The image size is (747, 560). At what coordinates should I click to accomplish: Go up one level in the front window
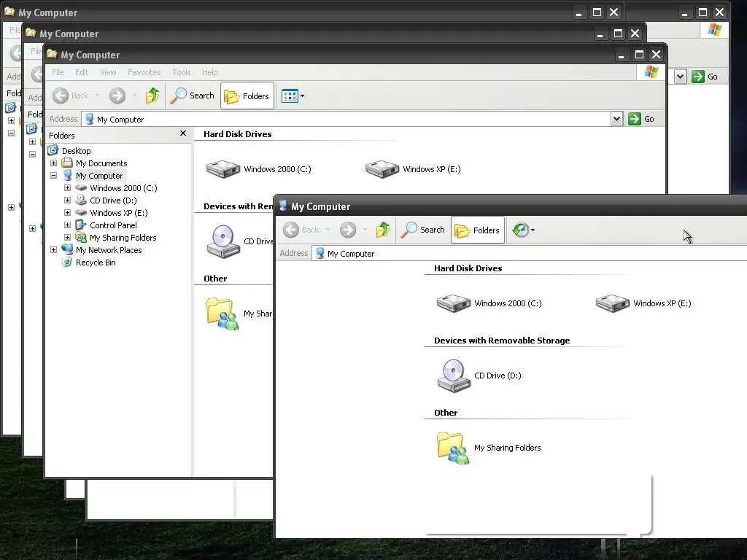[383, 230]
